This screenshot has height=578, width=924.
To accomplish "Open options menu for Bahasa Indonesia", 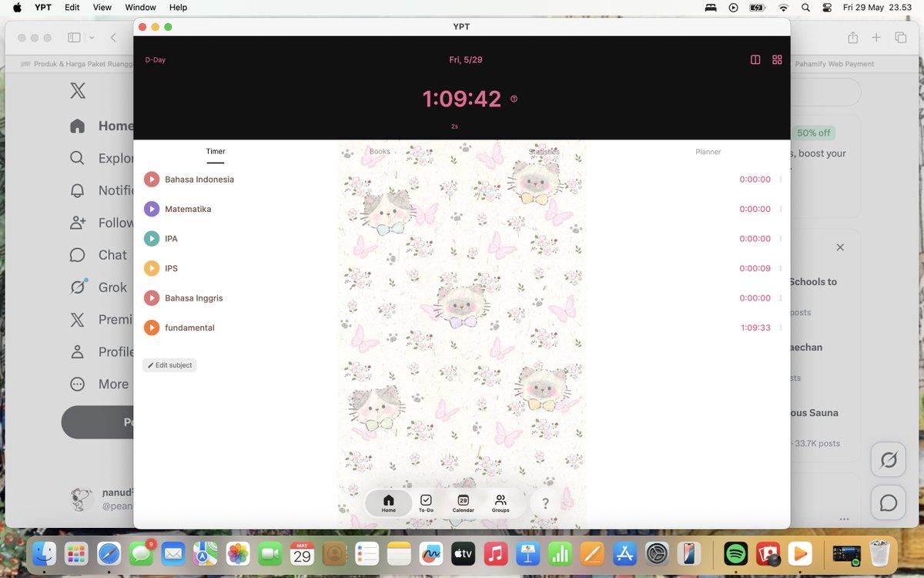I will pos(781,180).
